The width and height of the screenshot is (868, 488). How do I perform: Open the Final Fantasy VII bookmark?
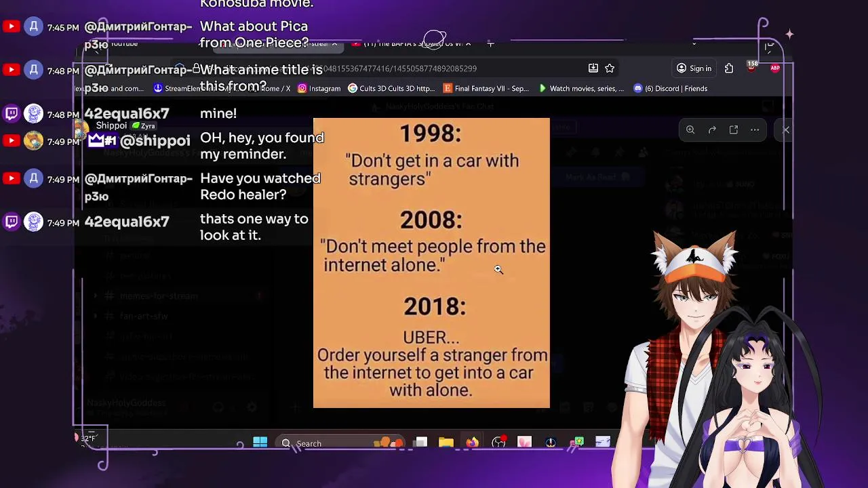(486, 89)
